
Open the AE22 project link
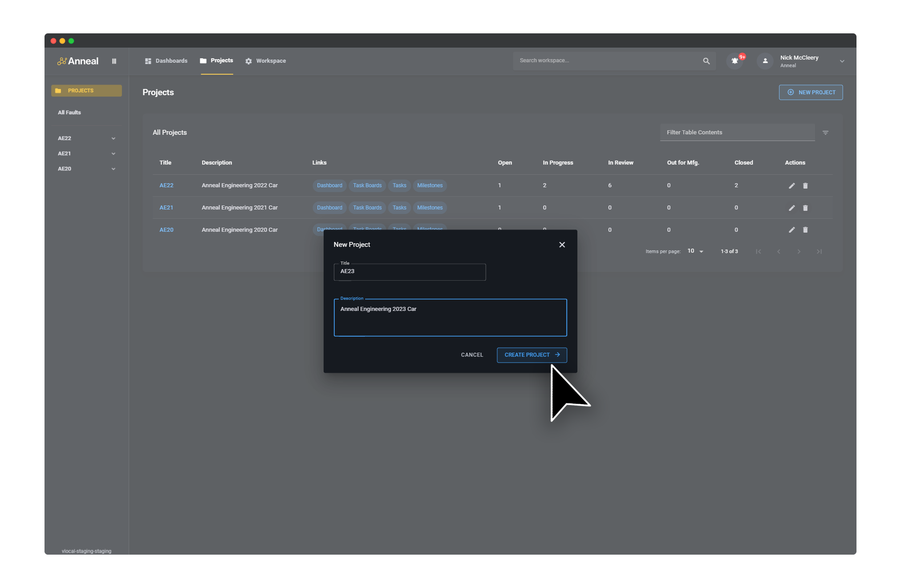166,185
